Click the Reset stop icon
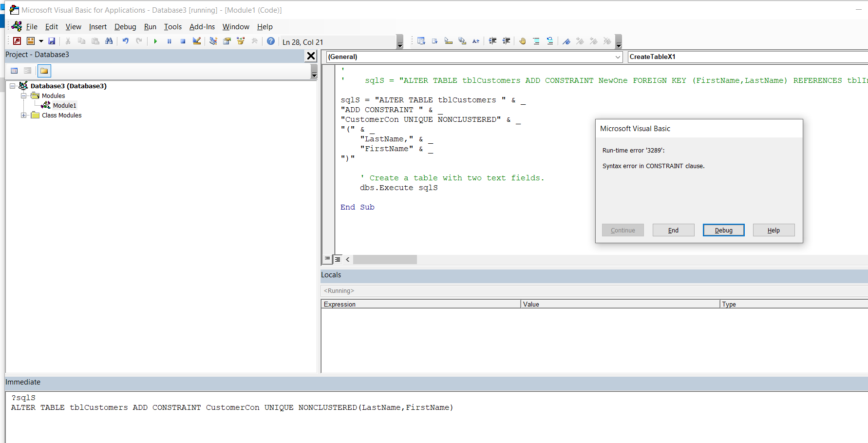This screenshot has width=868, height=443. tap(183, 41)
